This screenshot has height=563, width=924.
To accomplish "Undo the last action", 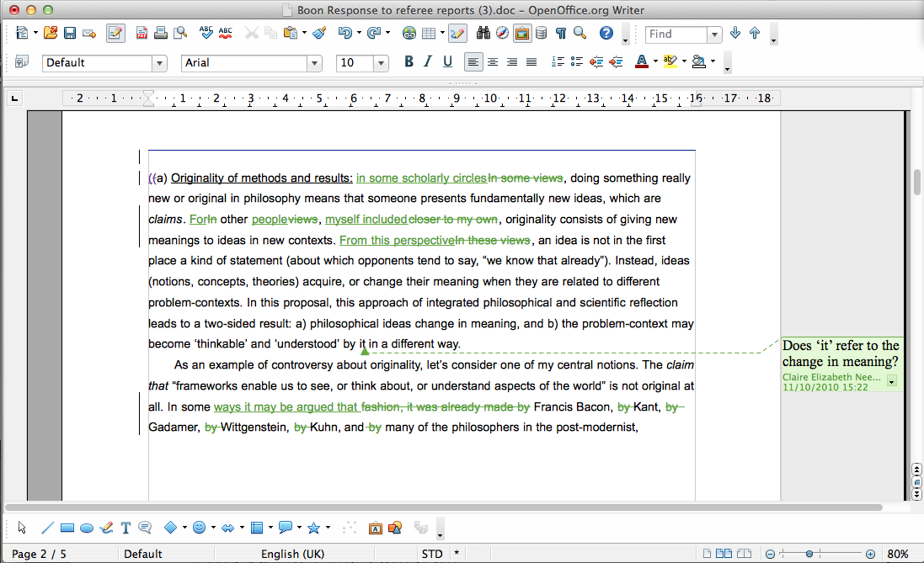I will click(x=344, y=33).
